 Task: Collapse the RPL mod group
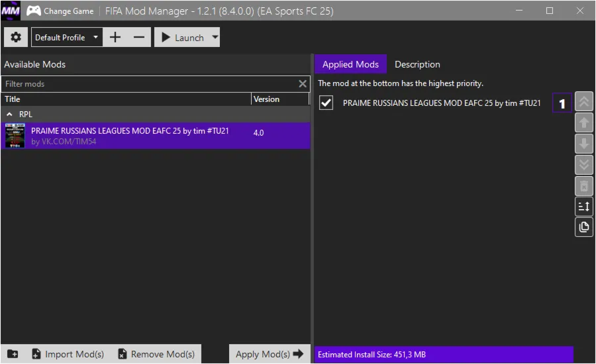(x=9, y=114)
